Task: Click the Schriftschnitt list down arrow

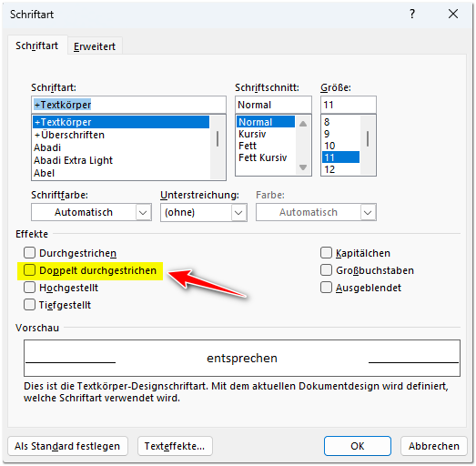Action: [303, 167]
